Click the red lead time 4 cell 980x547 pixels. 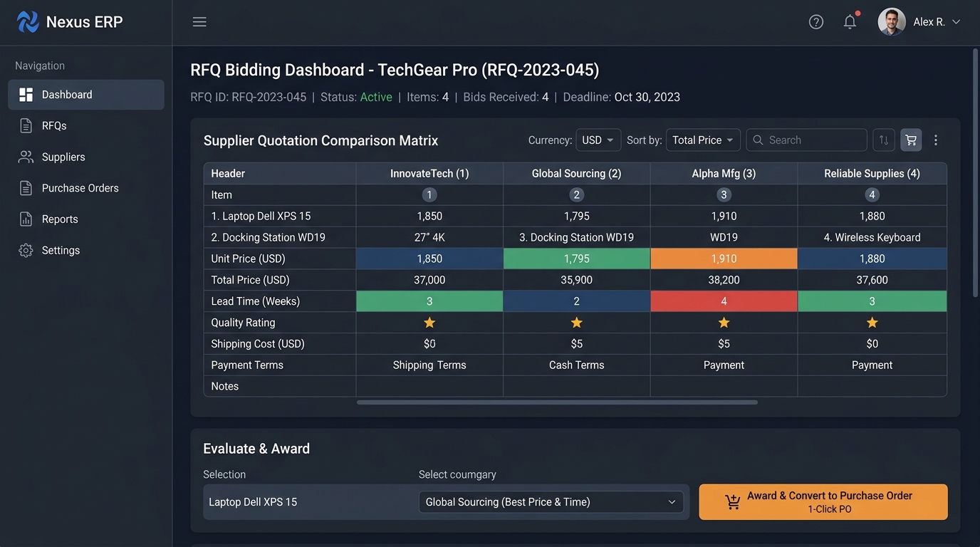[x=724, y=301]
